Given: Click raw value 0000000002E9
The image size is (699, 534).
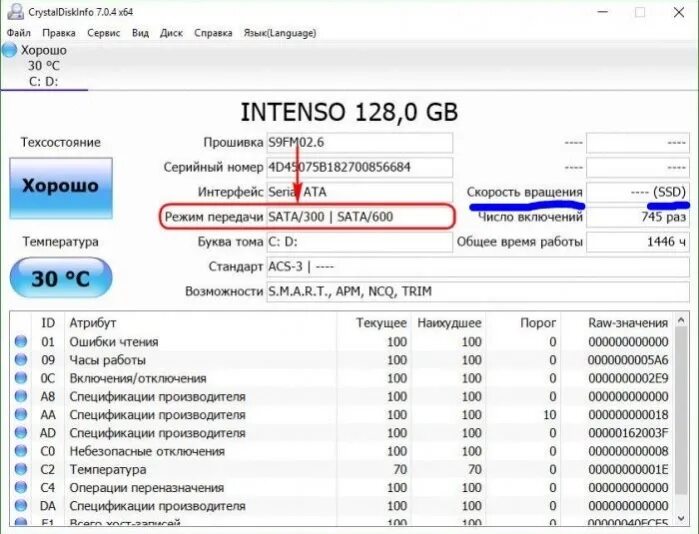Looking at the screenshot, I should click(x=628, y=378).
